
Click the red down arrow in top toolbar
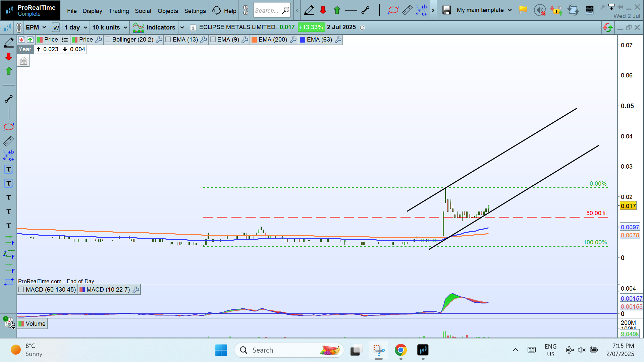pyautogui.click(x=323, y=10)
